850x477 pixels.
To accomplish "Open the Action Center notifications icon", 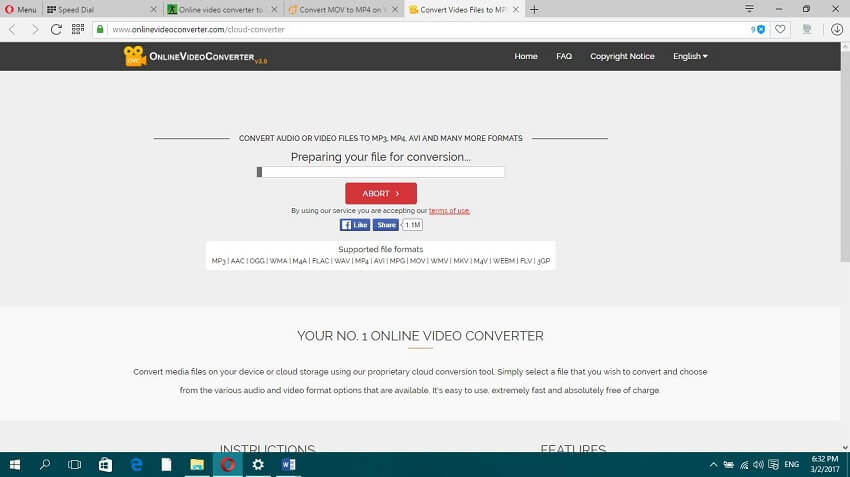I will coord(774,465).
